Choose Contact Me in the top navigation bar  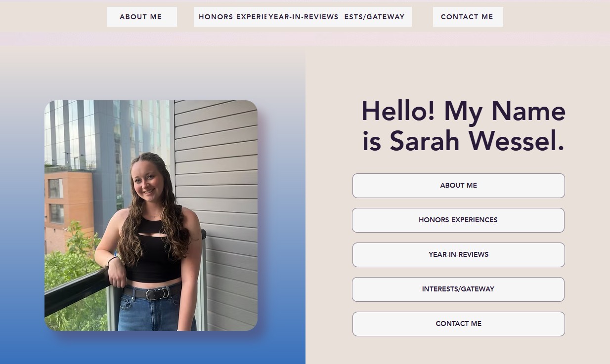coord(468,17)
